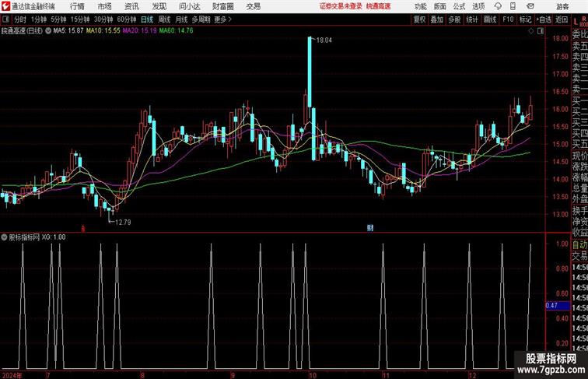Viewport: 588px width, 379px height.
Task: Click the blue 财 marker on chart
Action: click(370, 228)
